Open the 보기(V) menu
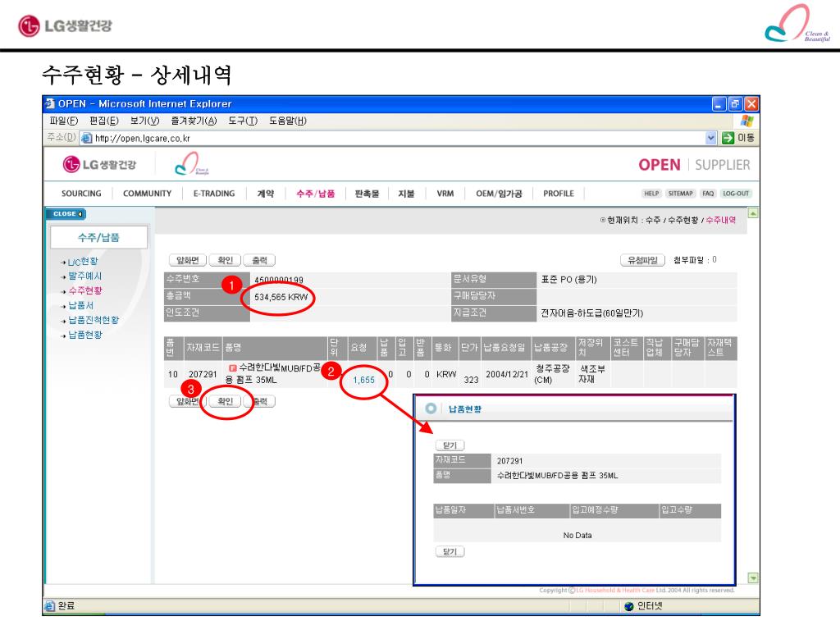 tap(144, 121)
